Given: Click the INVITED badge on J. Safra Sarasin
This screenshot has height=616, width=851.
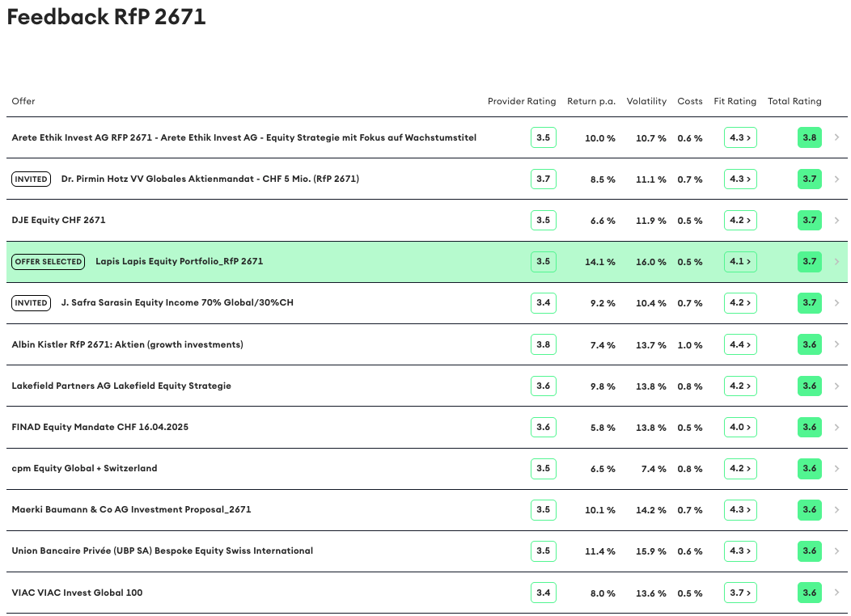Looking at the screenshot, I should click(x=31, y=302).
